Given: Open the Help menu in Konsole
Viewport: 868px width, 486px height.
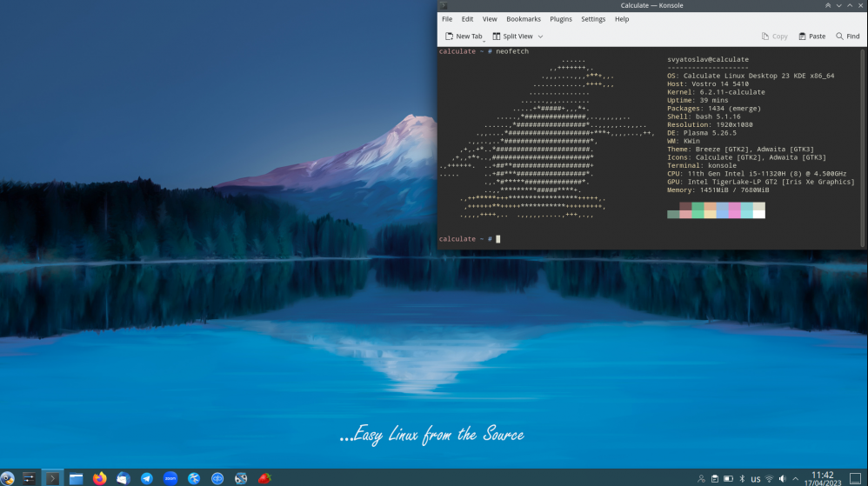Looking at the screenshot, I should click(622, 19).
